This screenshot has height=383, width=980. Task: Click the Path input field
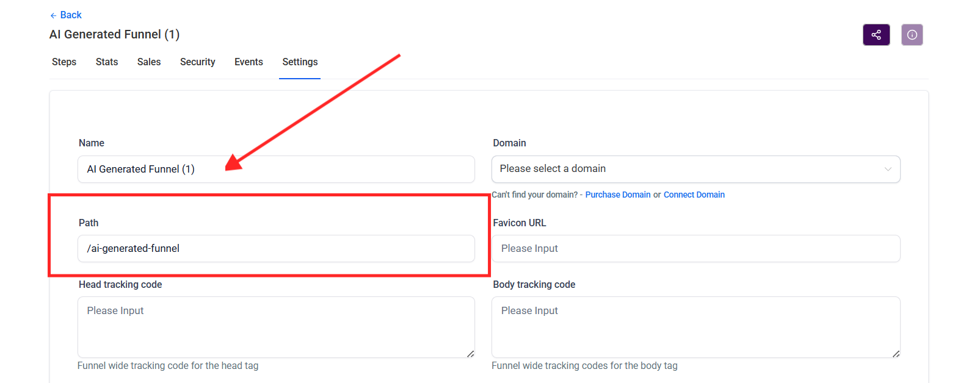pos(276,249)
